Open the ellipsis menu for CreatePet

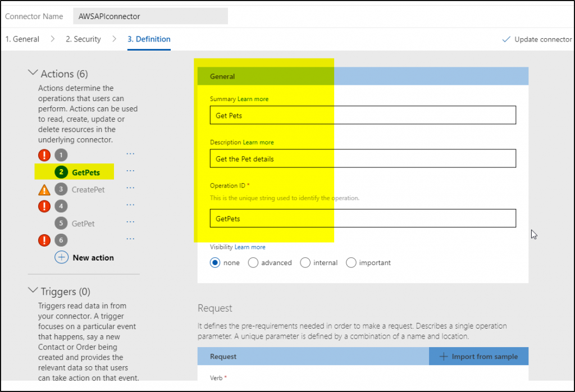130,188
